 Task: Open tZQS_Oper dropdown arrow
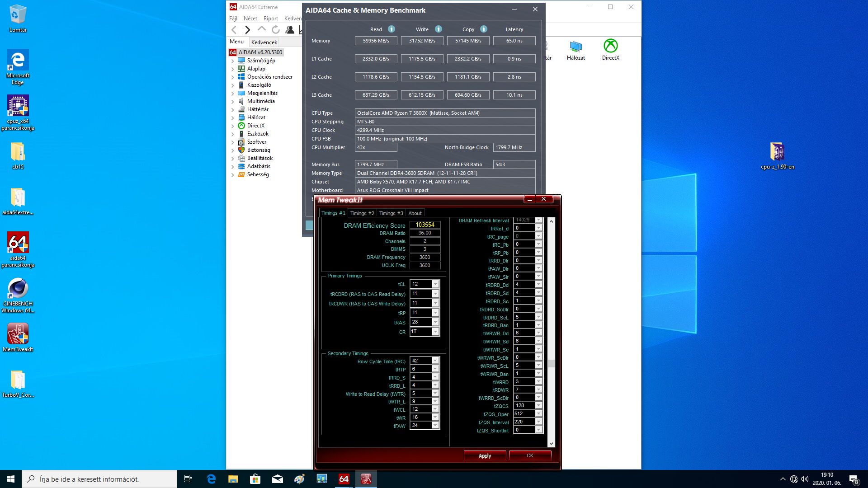(x=539, y=414)
